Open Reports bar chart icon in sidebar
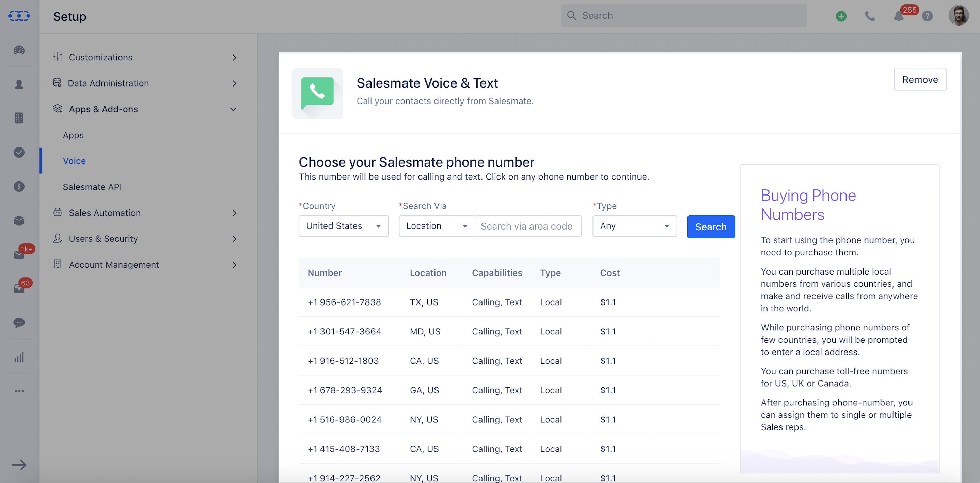The image size is (980, 483). 19,357
